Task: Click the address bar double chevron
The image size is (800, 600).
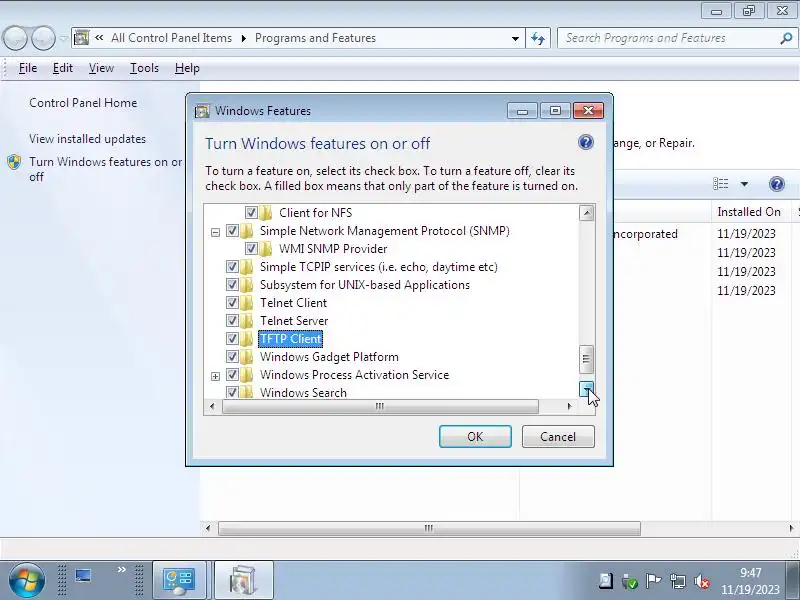Action: [99, 38]
